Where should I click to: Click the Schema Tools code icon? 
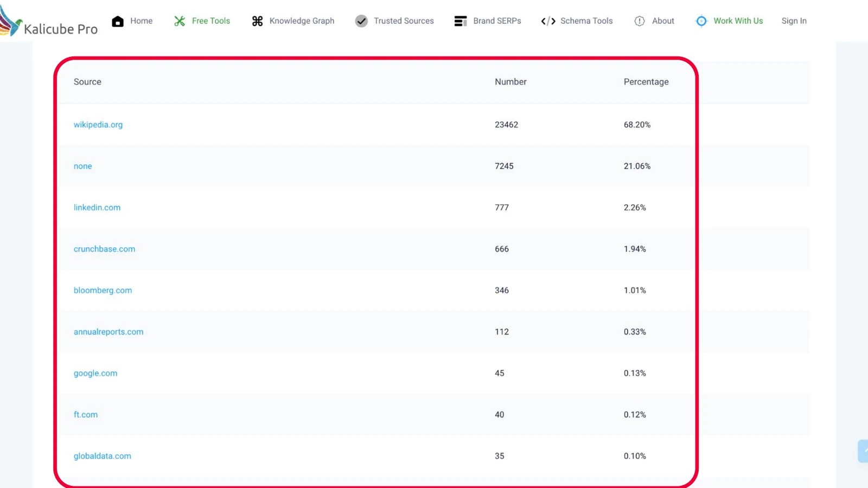click(548, 21)
